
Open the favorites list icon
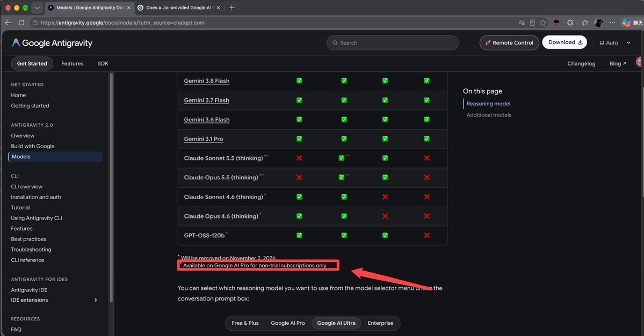click(x=585, y=23)
